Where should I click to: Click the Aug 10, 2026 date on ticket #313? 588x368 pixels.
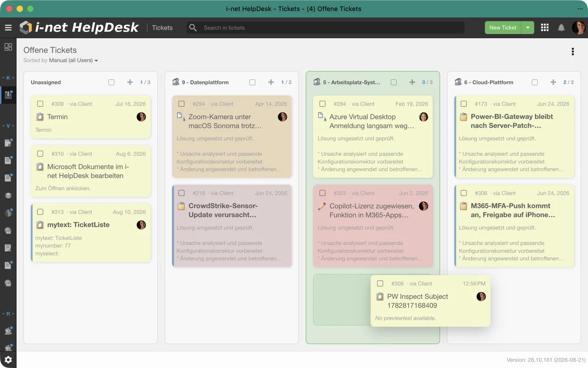pyautogui.click(x=129, y=212)
